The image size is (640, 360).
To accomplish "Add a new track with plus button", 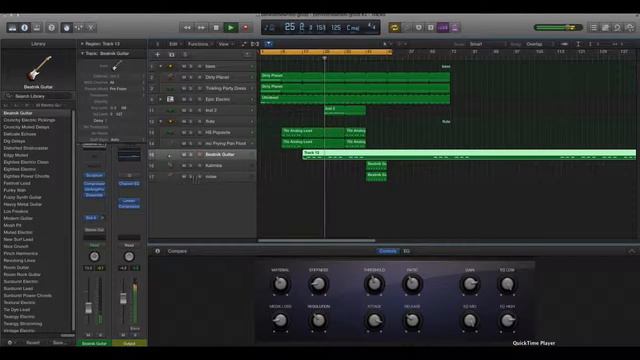I will point(158,55).
